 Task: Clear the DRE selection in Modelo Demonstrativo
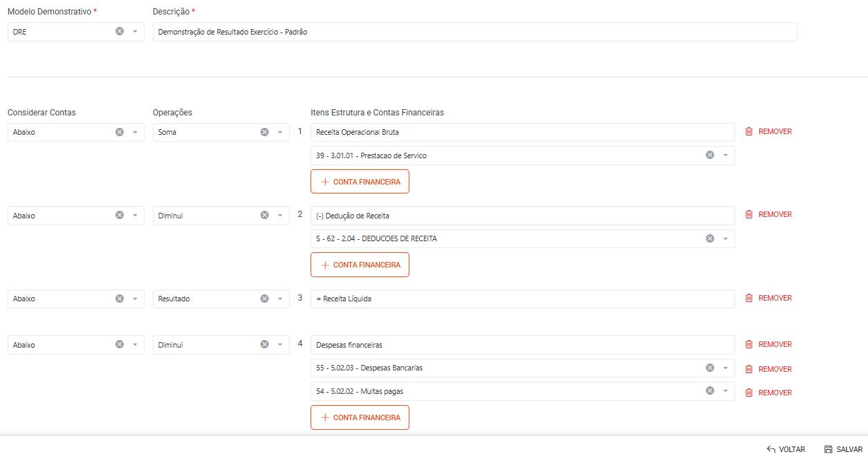[x=120, y=31]
